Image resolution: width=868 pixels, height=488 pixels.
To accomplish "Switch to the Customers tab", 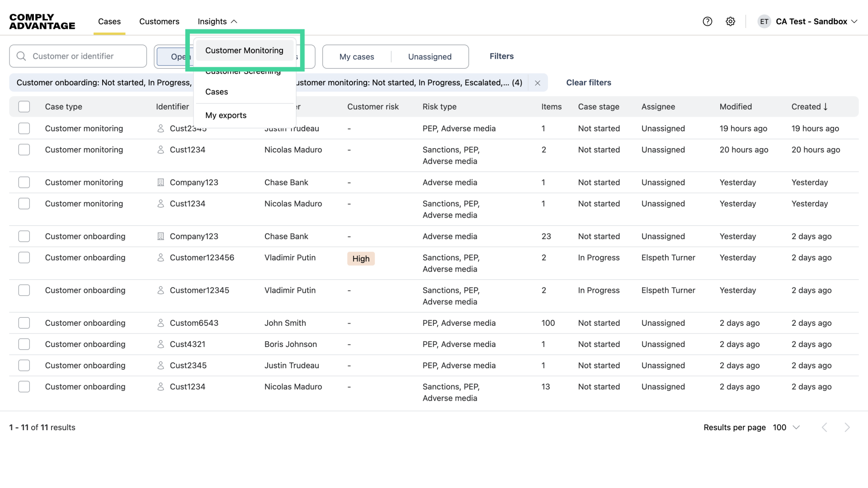I will click(x=159, y=21).
